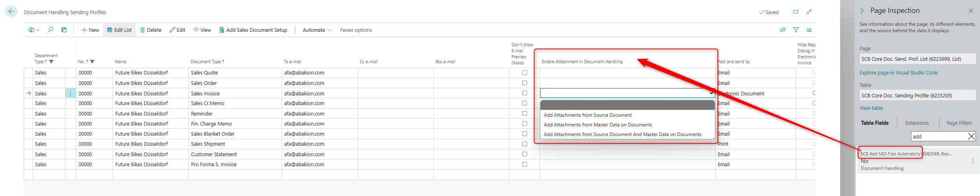
Task: Collapse the page with the arrows icon
Action: [809, 12]
